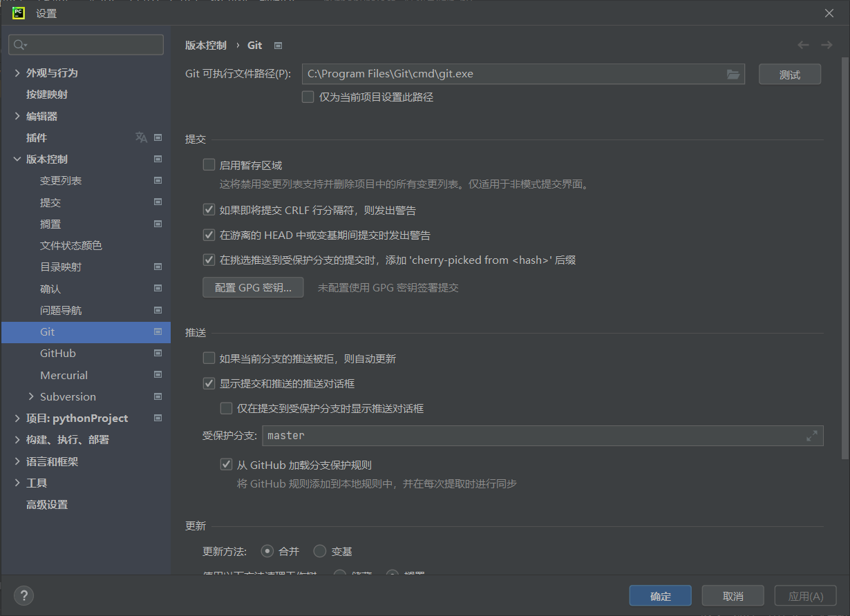Select the Mercurial tree row
Image resolution: width=850 pixels, height=616 pixels.
pos(86,375)
